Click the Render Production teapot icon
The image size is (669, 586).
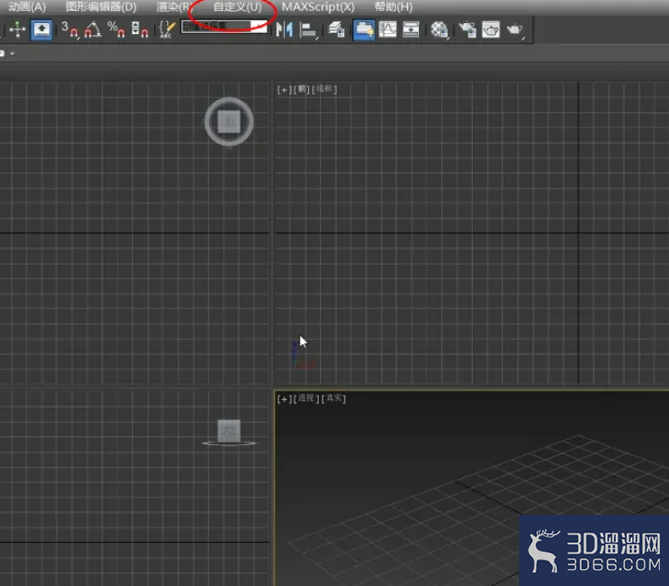point(515,29)
